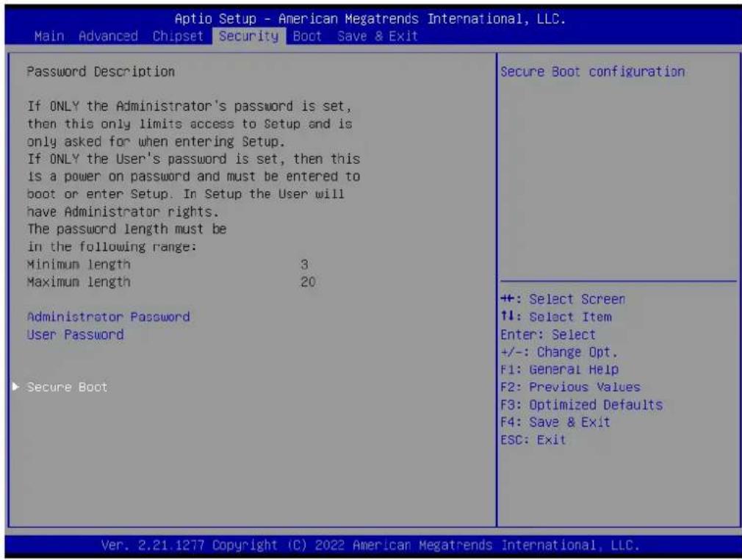
Task: Click the maximum length value 20
Action: (308, 281)
